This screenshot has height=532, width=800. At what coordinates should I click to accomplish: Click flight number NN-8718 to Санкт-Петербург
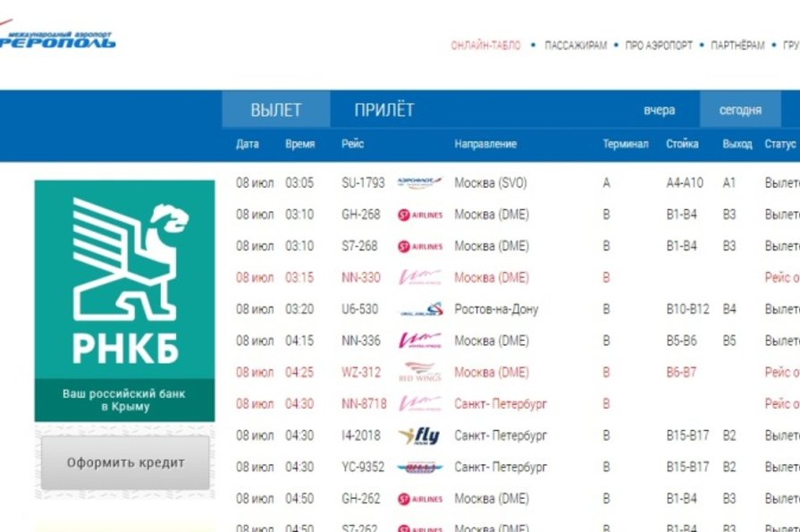click(364, 404)
